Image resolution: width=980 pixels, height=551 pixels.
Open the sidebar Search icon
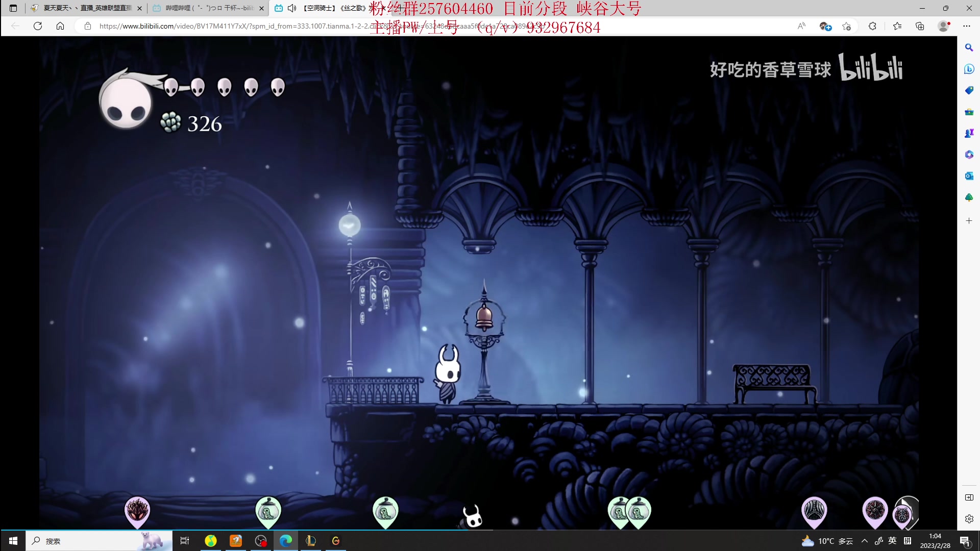(x=969, y=47)
